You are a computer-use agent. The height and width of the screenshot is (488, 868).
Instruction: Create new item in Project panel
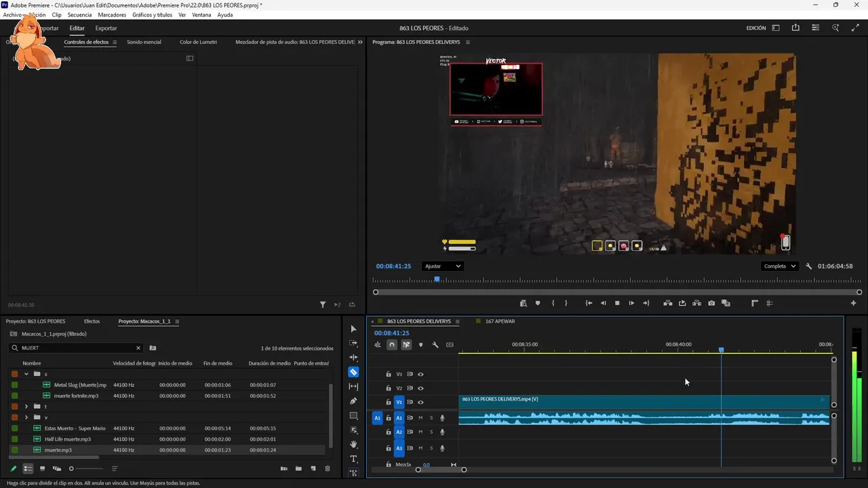[313, 468]
